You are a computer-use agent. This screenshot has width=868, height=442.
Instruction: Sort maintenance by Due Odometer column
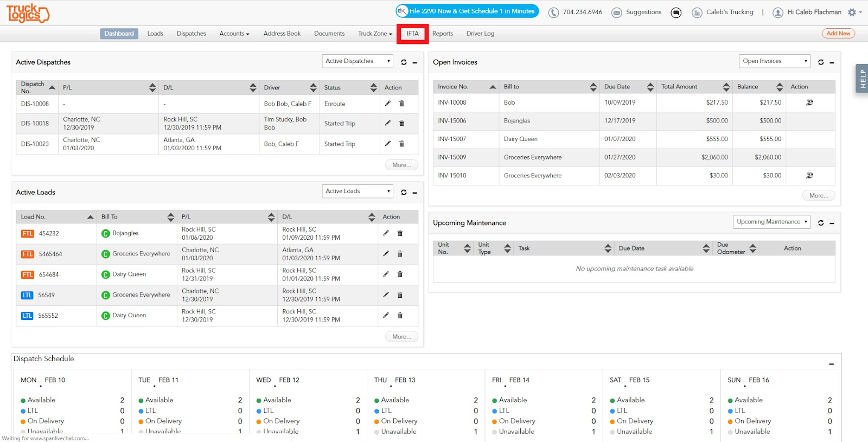[x=736, y=248]
